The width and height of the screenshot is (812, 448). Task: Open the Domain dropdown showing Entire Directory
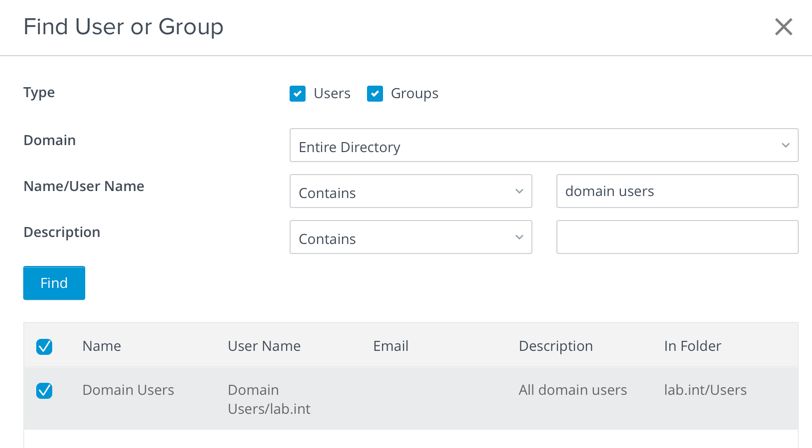pos(543,146)
